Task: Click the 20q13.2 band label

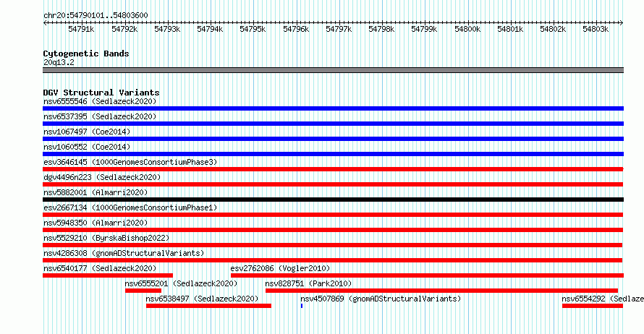Action: click(59, 62)
